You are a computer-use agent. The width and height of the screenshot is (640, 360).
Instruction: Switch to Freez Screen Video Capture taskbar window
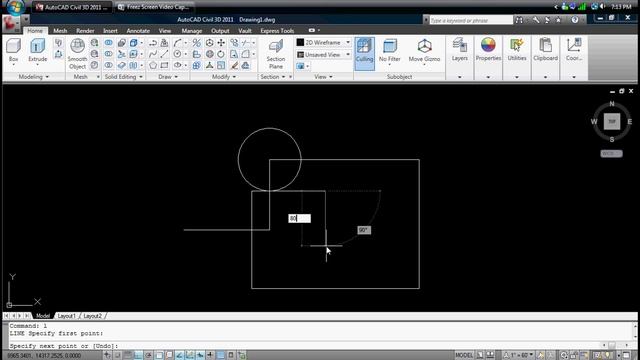tap(154, 7)
